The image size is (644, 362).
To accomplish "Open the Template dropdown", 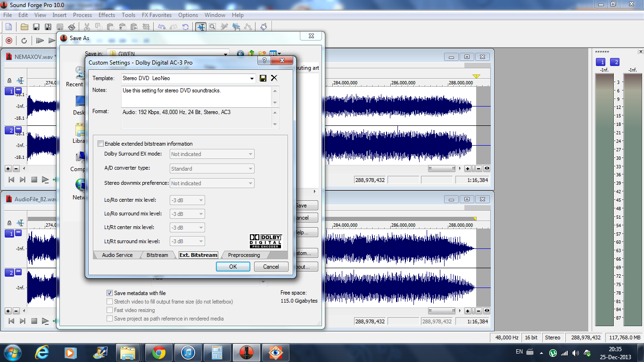I will pyautogui.click(x=252, y=78).
